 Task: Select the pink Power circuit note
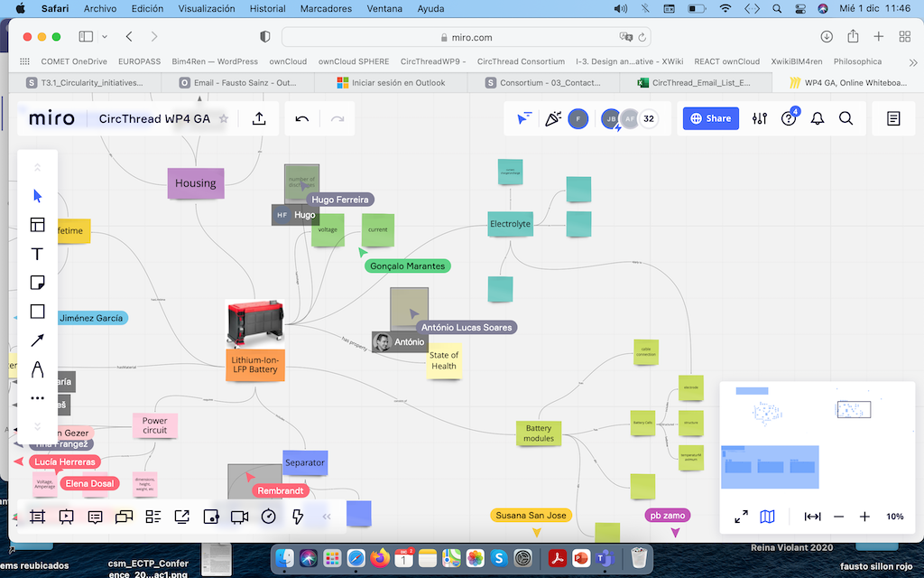click(x=155, y=425)
